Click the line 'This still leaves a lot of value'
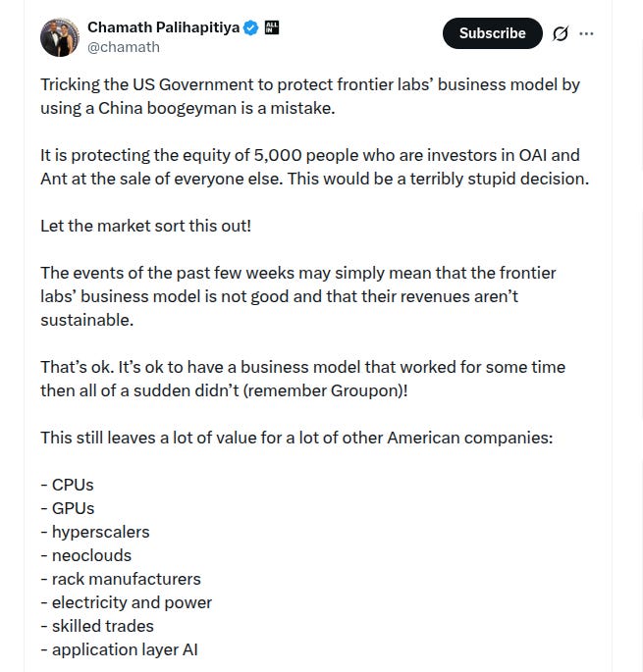This screenshot has width=643, height=672. (x=296, y=438)
